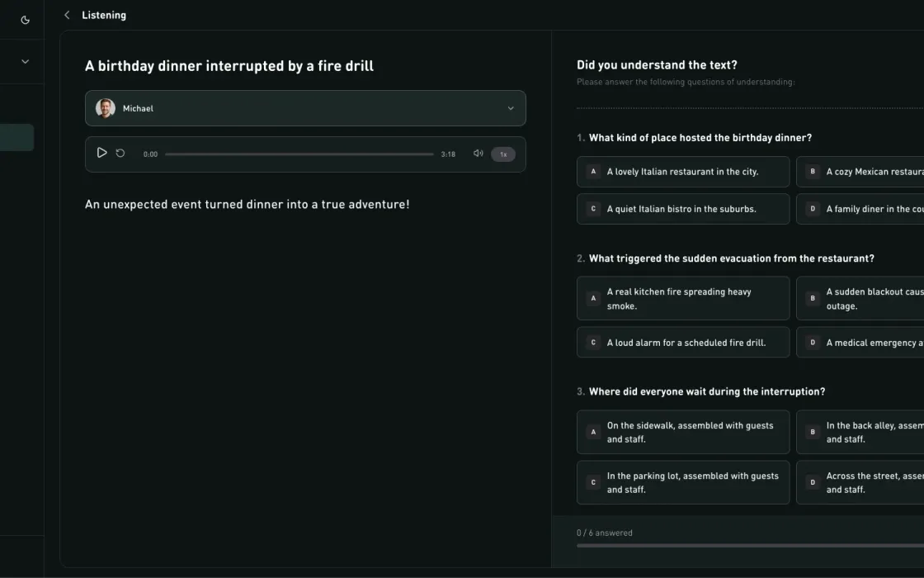Select answer D family diner
This screenshot has width=924, height=578.
[x=860, y=209]
